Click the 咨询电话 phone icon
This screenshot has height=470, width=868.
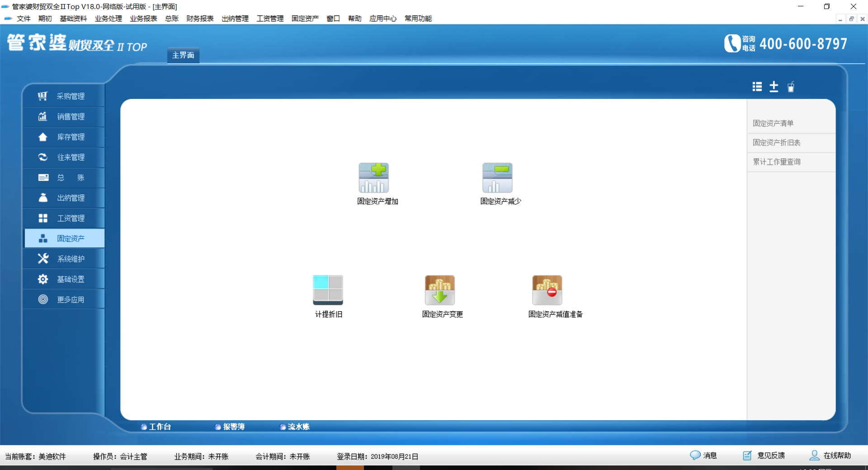pyautogui.click(x=732, y=44)
